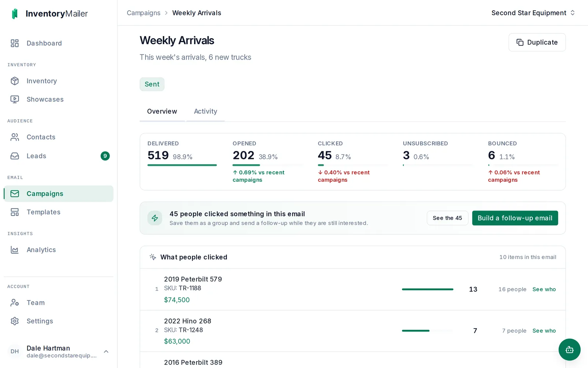Switch to the Overview tab
Image resolution: width=588 pixels, height=368 pixels.
tap(162, 112)
